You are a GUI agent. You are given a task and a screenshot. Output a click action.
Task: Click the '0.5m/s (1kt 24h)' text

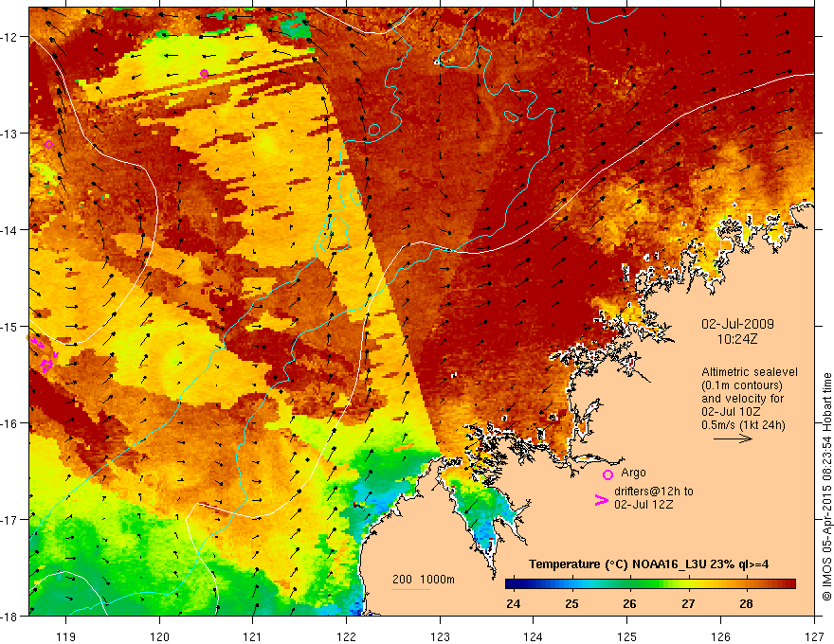[x=743, y=425]
